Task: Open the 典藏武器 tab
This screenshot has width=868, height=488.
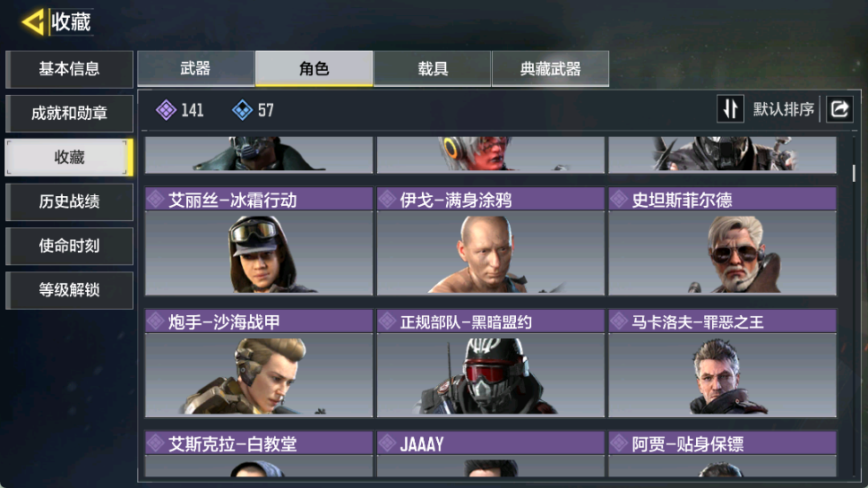Action: click(550, 69)
